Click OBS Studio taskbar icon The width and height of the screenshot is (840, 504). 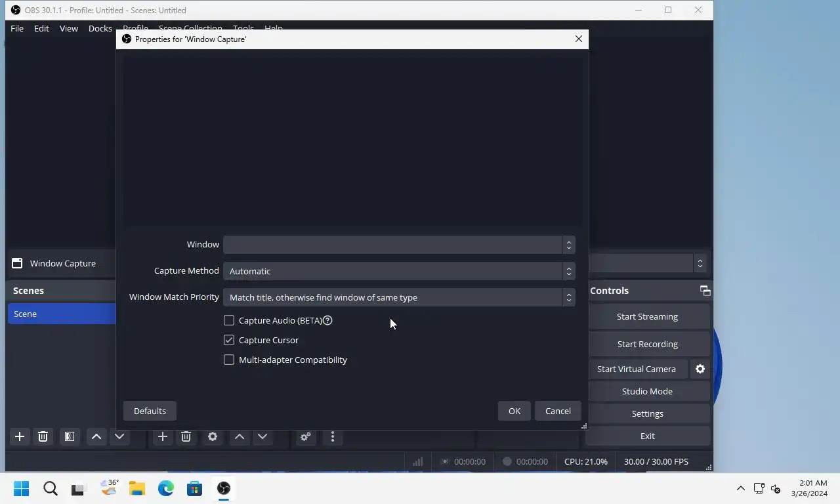coord(224,488)
